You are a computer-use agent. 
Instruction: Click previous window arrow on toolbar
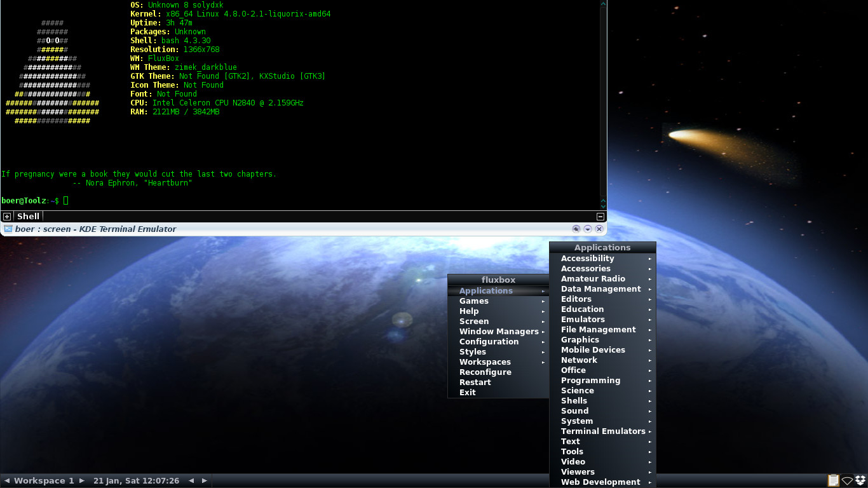click(191, 481)
